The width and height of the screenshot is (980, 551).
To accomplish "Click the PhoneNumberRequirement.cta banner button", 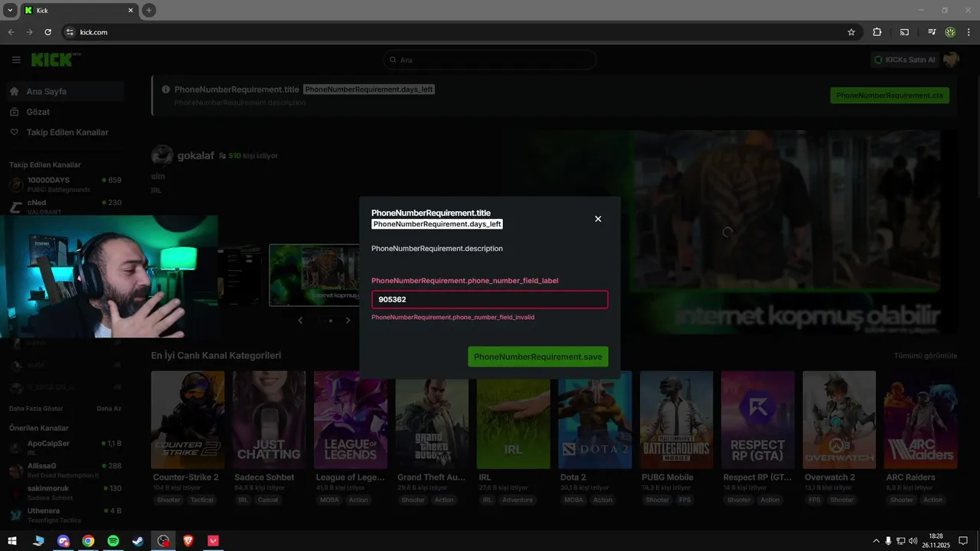I will coord(890,96).
